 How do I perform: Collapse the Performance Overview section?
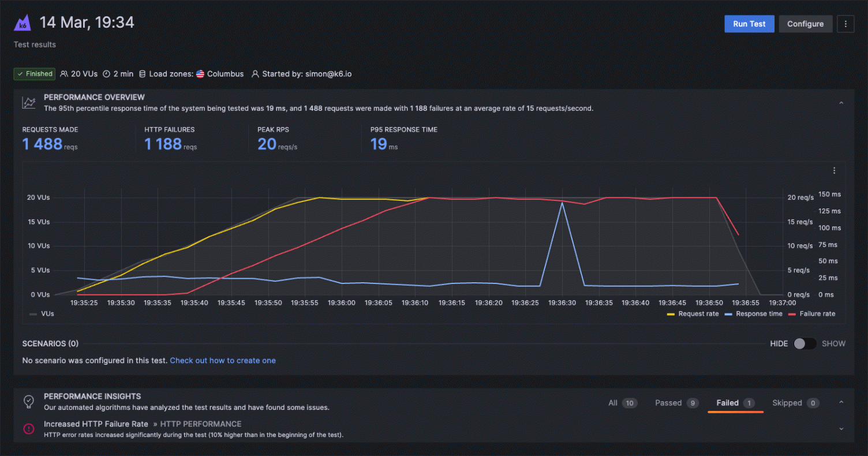[841, 102]
